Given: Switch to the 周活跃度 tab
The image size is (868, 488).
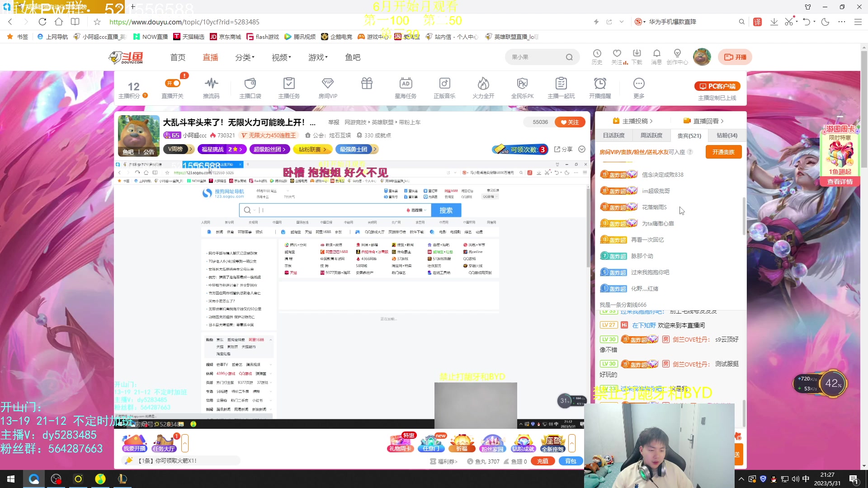Looking at the screenshot, I should [651, 135].
